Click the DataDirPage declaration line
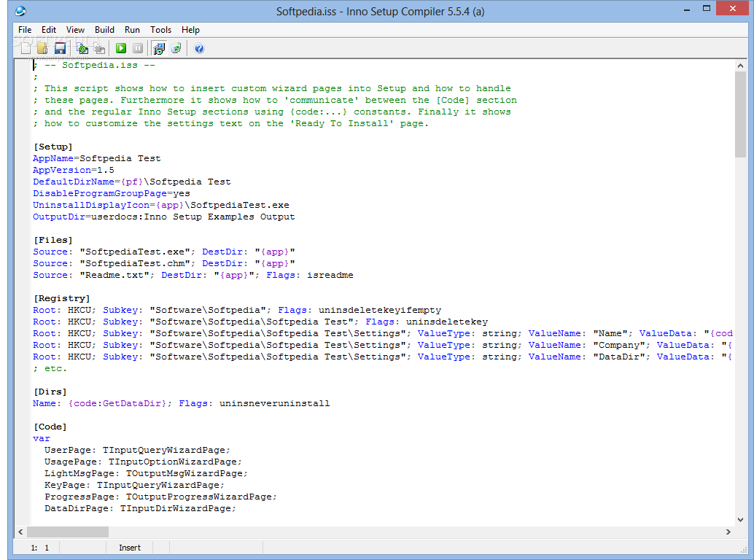This screenshot has width=754, height=560. click(141, 508)
